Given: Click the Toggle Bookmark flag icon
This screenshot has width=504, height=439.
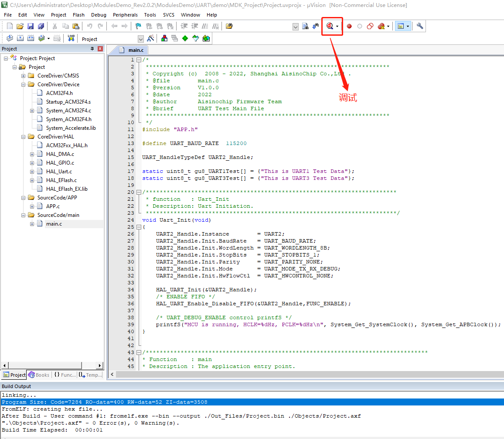Looking at the screenshot, I should click(139, 26).
